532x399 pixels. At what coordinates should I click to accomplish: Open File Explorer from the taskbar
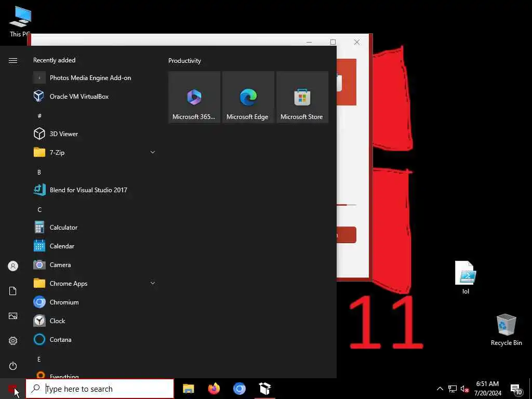point(188,389)
